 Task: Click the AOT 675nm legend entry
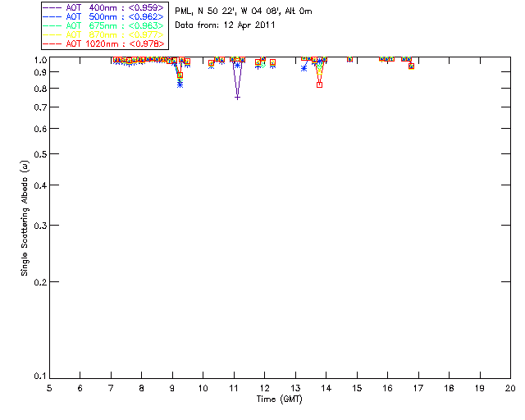click(x=103, y=25)
